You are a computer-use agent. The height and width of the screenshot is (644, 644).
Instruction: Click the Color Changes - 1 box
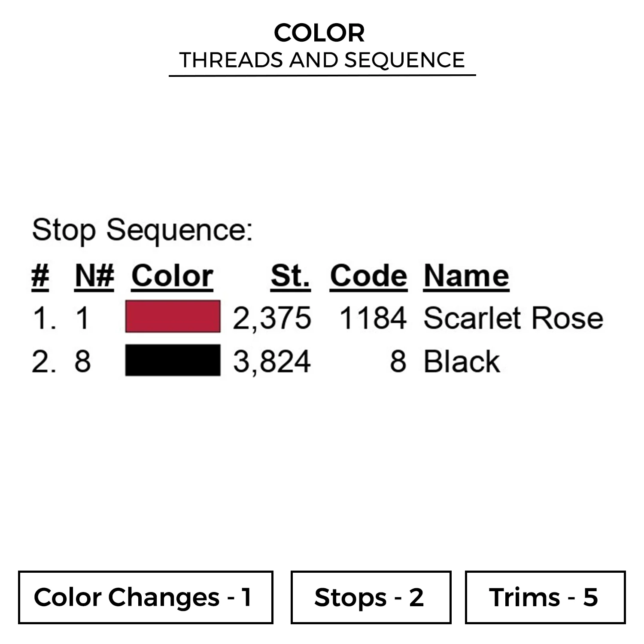pos(146,597)
